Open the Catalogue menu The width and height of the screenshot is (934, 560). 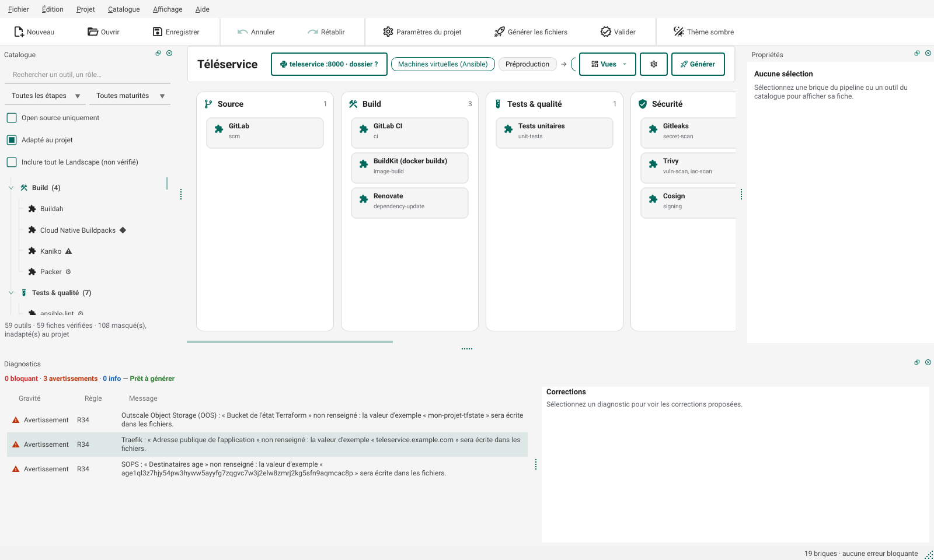click(124, 9)
